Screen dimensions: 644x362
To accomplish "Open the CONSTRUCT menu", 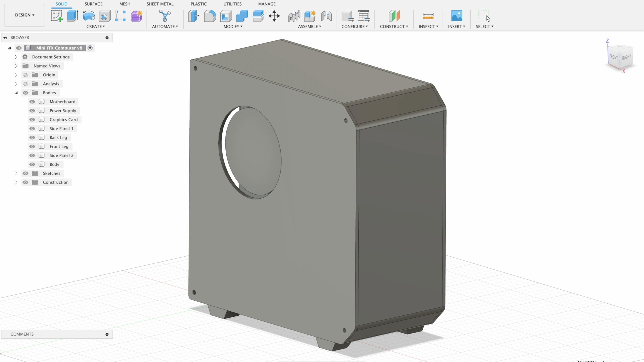I will (x=394, y=26).
